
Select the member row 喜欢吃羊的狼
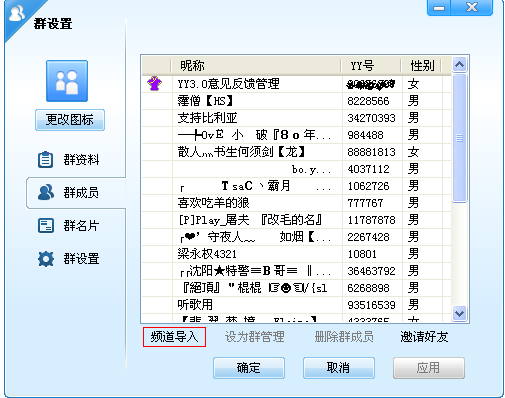click(297, 203)
